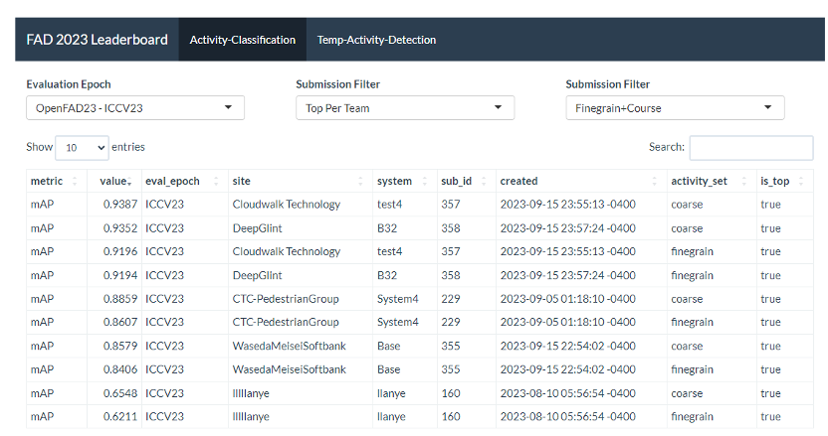Sort table by value column
This screenshot has height=436, width=828.
pyautogui.click(x=114, y=181)
